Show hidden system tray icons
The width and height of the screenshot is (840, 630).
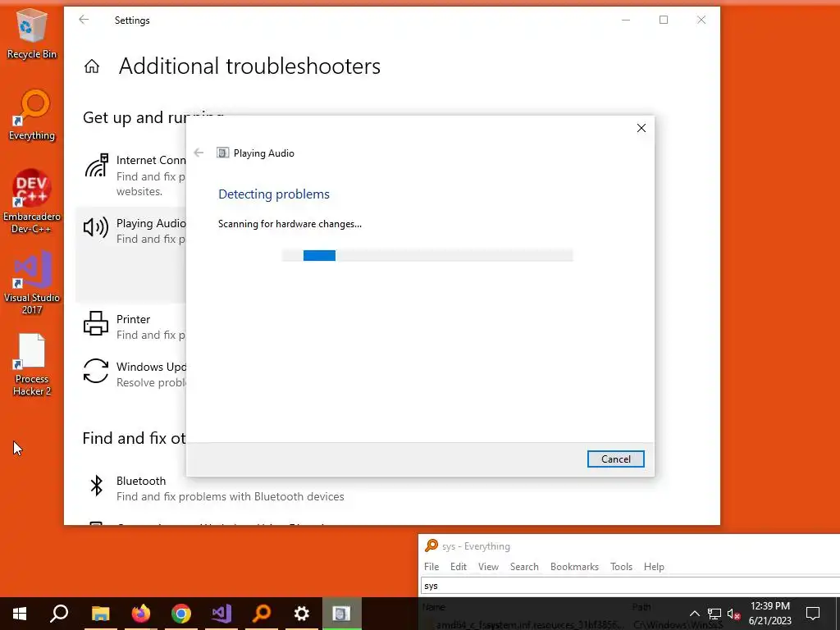tap(694, 614)
